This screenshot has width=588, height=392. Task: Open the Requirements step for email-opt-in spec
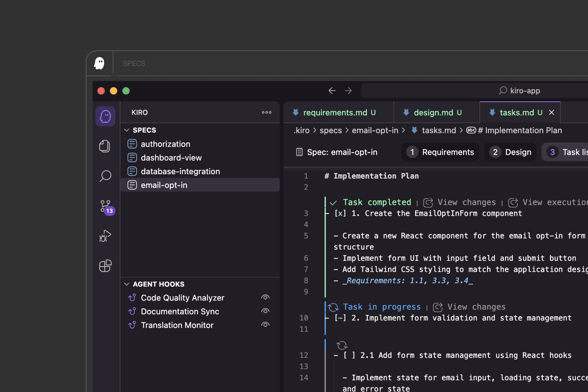[x=440, y=152]
